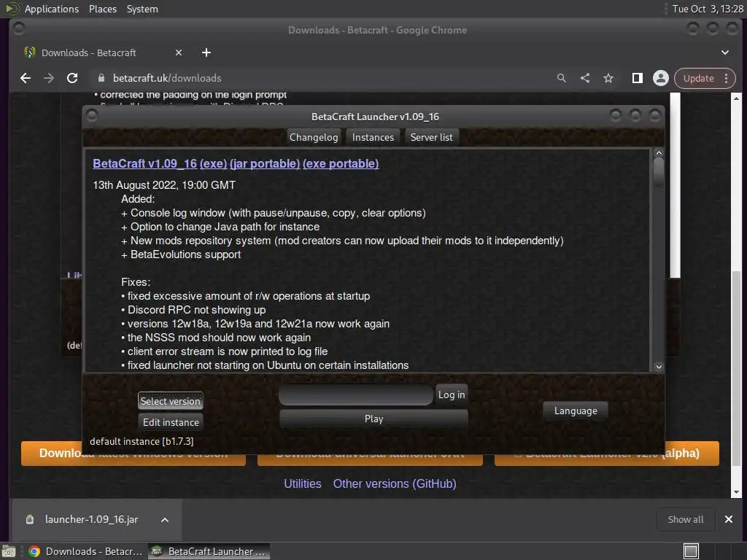Click the Play button
Image resolution: width=747 pixels, height=560 pixels.
[374, 419]
